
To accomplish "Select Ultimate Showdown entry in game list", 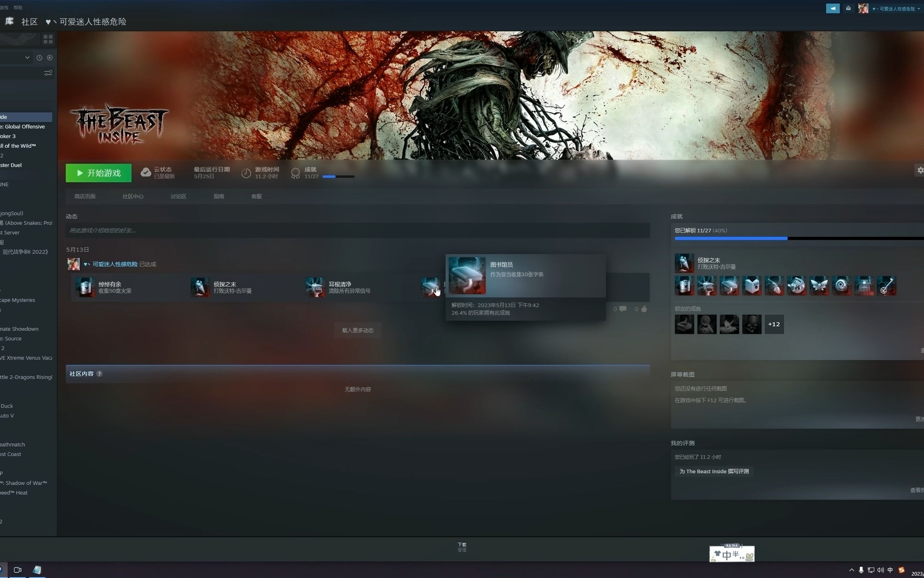I will coord(19,329).
